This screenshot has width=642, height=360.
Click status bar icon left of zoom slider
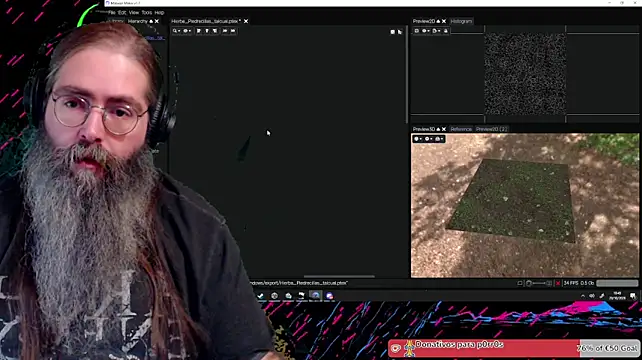pos(520,283)
